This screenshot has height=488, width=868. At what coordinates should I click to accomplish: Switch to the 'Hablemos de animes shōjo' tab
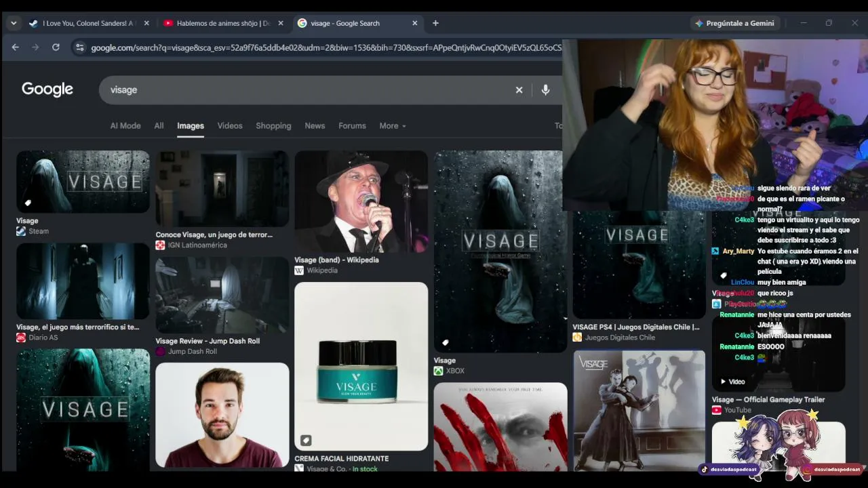(223, 23)
